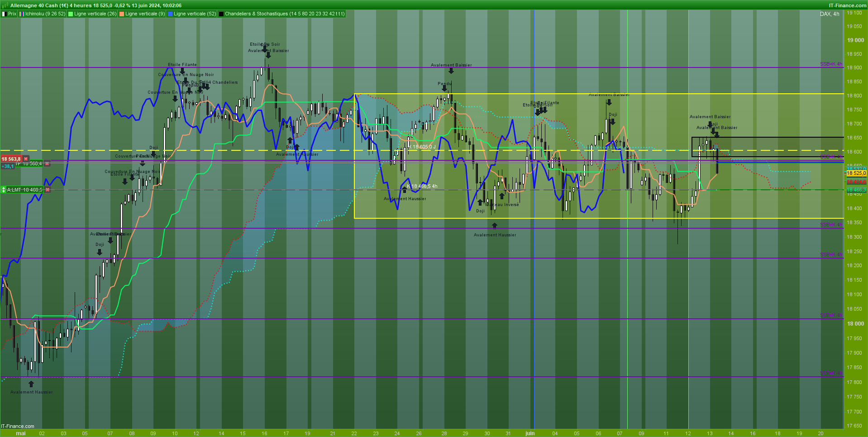Click the juin marker on the time axis
Viewport: 868px width, 437px height.
click(530, 433)
